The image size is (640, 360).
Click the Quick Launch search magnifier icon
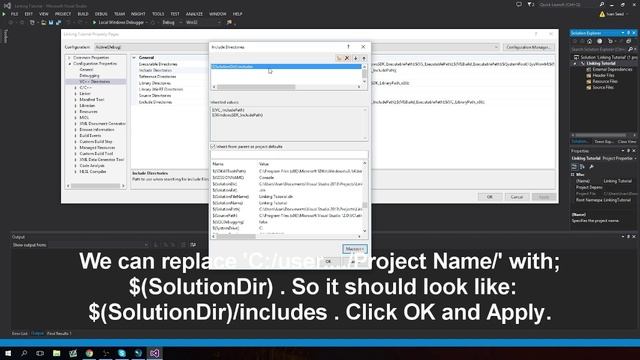coord(602,4)
